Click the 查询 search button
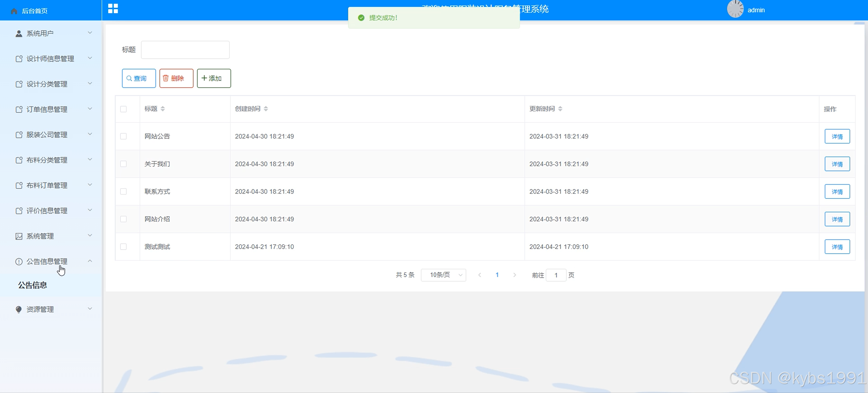Image resolution: width=868 pixels, height=393 pixels. [x=139, y=78]
